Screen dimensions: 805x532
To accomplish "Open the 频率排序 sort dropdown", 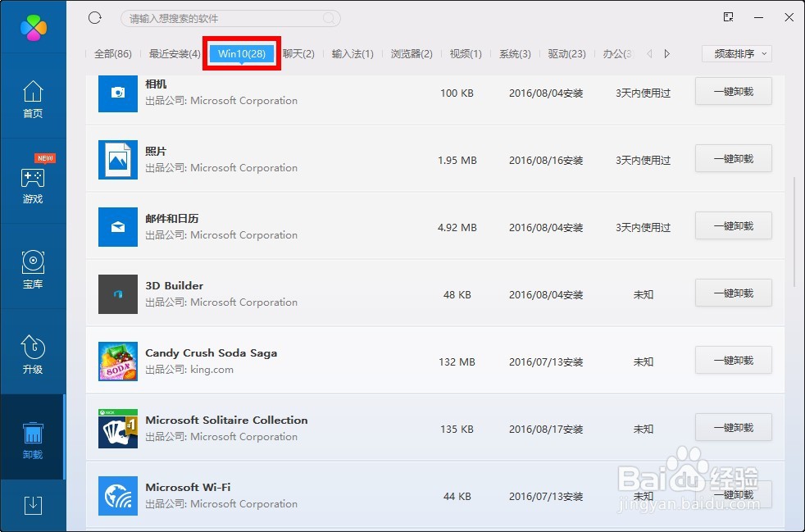I will pyautogui.click(x=737, y=54).
